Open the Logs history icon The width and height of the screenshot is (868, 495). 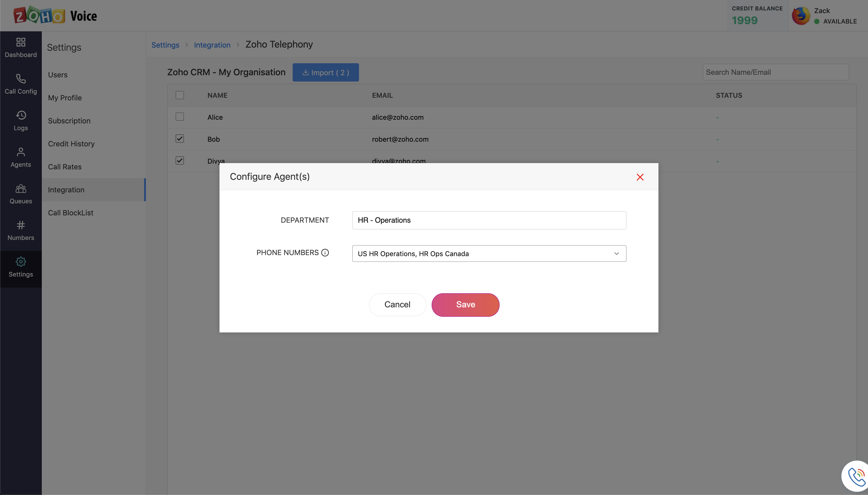coord(21,115)
